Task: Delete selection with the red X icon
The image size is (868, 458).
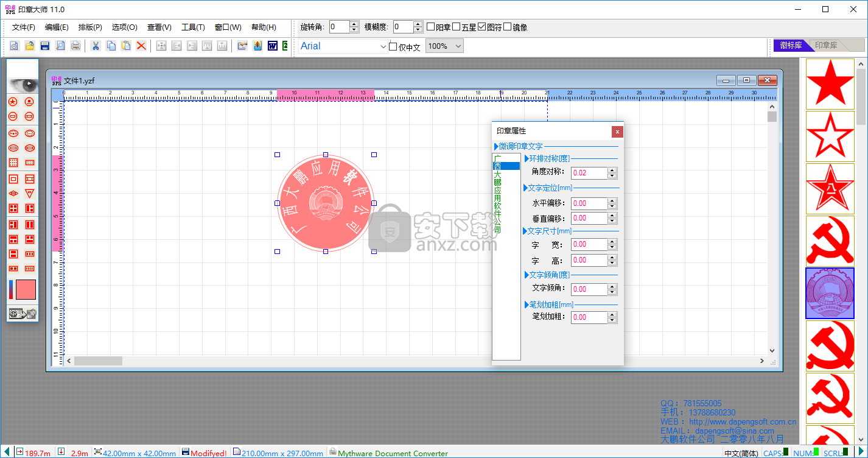Action: [141, 46]
